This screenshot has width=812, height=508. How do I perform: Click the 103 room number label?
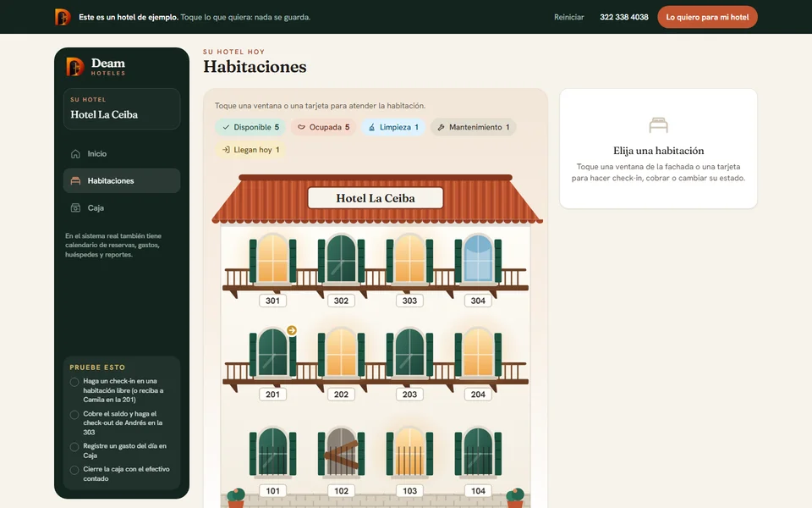[x=409, y=491]
